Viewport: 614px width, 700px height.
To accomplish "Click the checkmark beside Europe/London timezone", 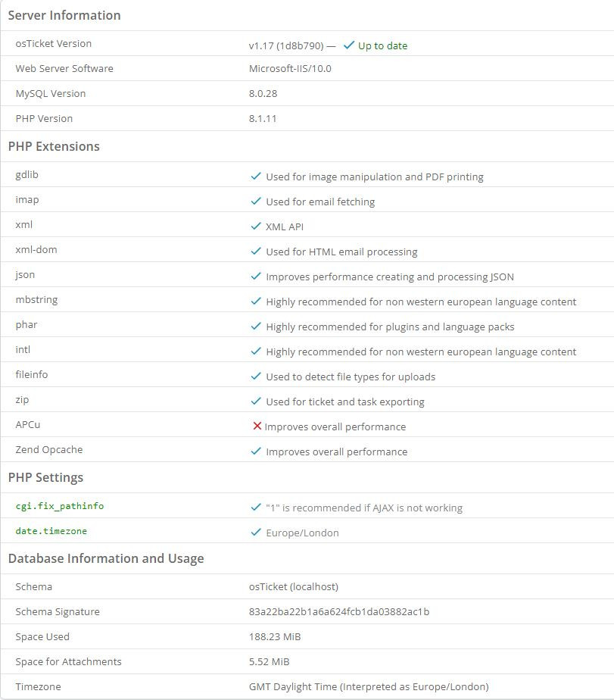I will (x=256, y=533).
